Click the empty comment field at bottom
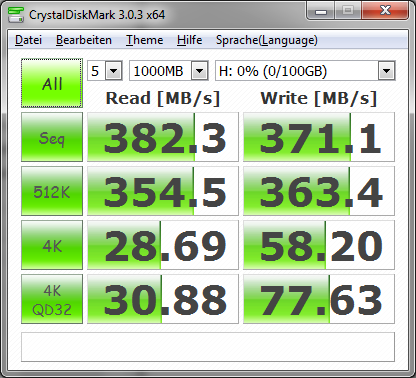 [x=208, y=347]
